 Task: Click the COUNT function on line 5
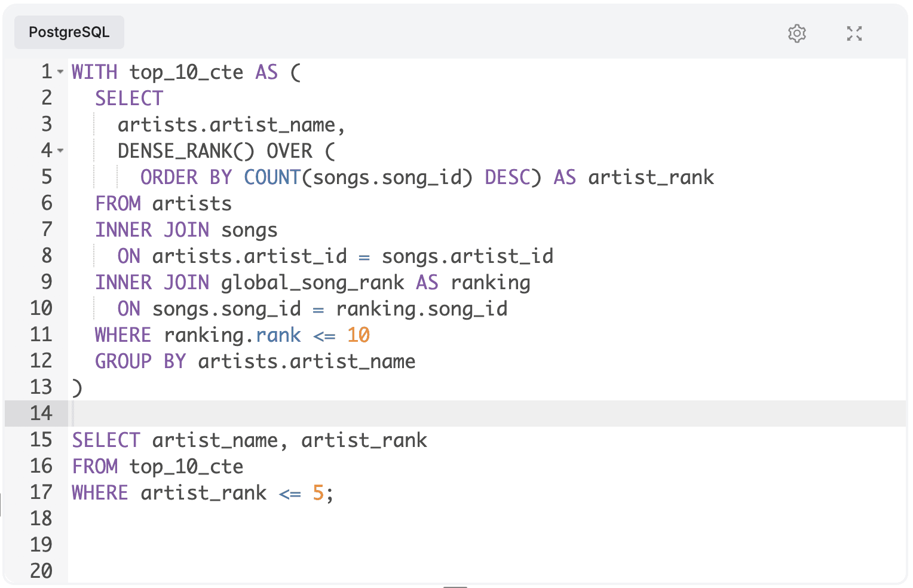tap(272, 177)
